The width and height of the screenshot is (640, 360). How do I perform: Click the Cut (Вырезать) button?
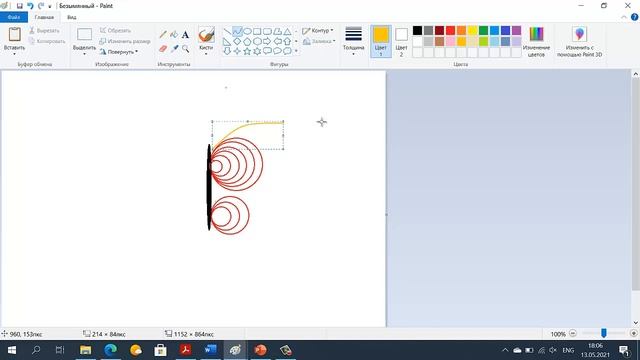pos(44,31)
